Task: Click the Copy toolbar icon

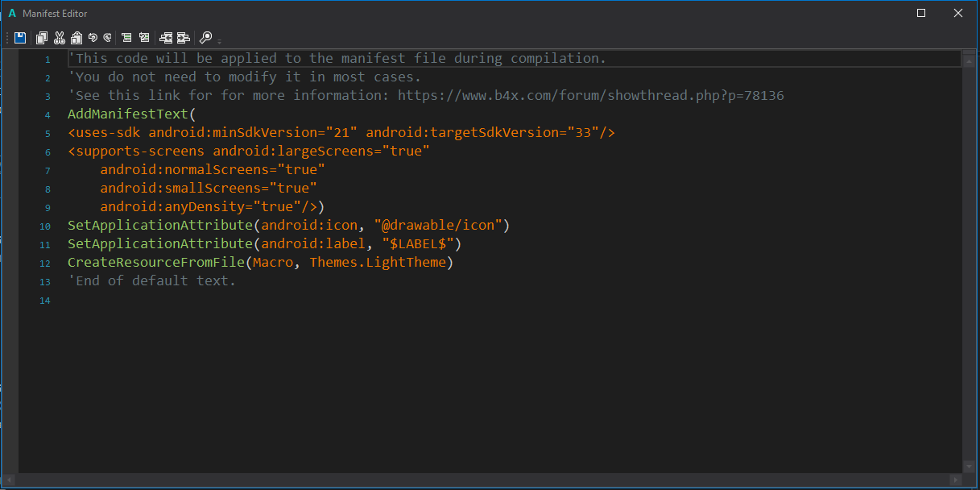Action: 42,37
